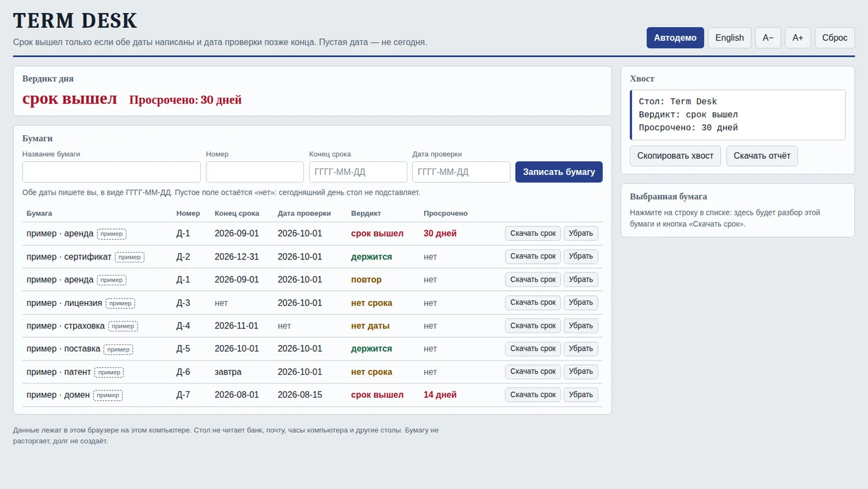868x489 pixels.
Task: Download срок for Д-6 патент row
Action: (x=533, y=371)
